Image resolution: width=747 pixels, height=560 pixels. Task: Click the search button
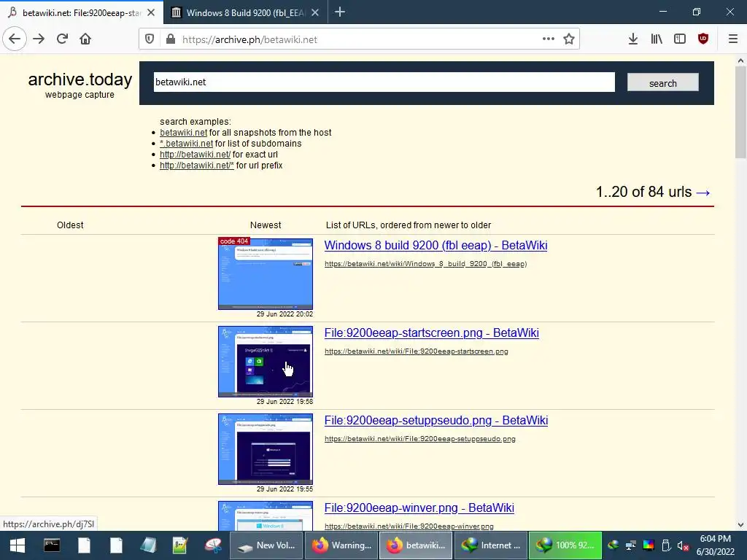(662, 83)
